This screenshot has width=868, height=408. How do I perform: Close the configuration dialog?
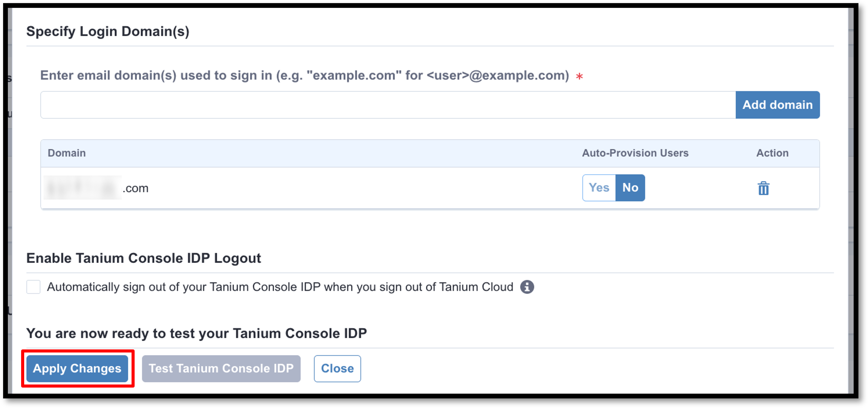(337, 368)
